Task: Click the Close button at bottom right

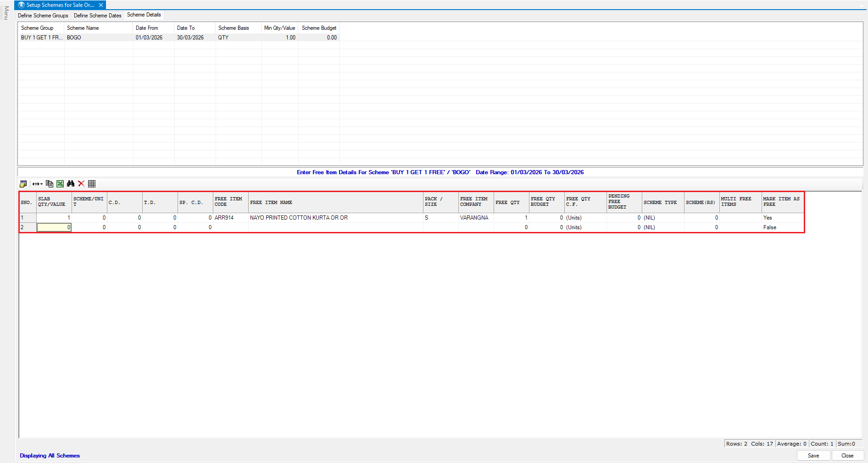Action: [x=847, y=456]
